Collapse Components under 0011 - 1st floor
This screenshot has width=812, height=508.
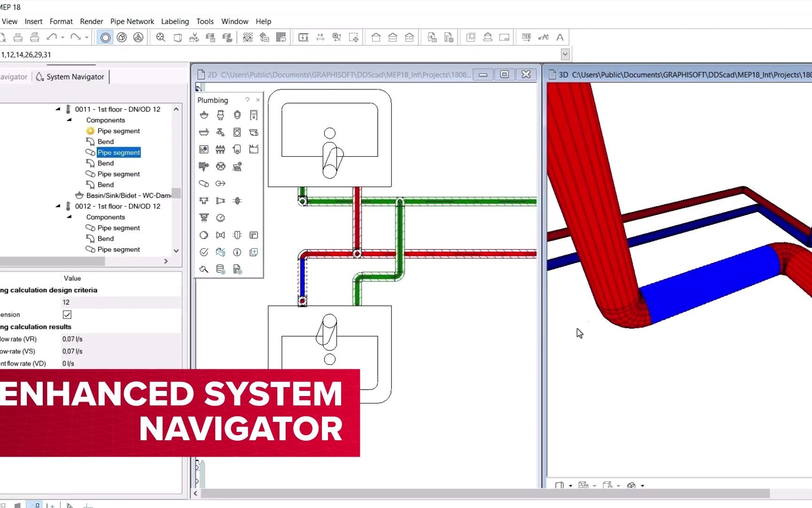[69, 120]
